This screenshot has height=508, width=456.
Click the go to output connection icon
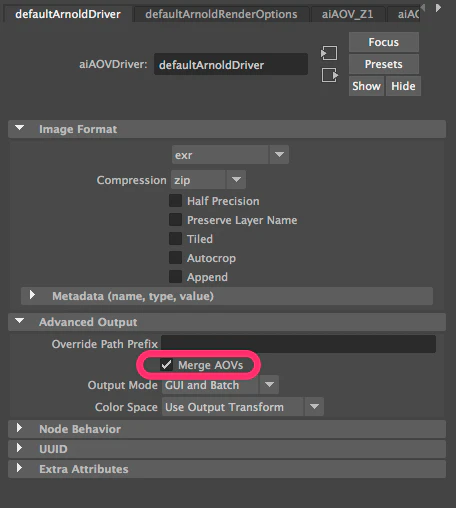pyautogui.click(x=330, y=75)
